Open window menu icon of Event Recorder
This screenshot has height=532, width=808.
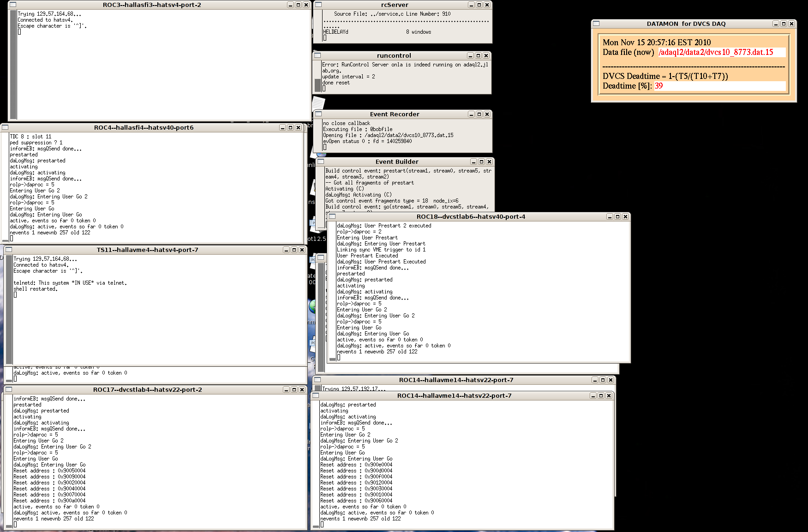[318, 114]
